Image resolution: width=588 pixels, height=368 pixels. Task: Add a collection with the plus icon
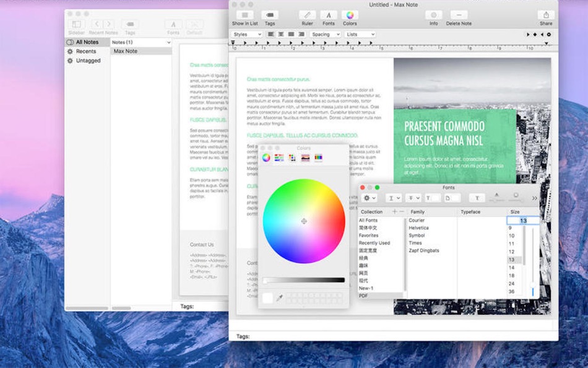(394, 212)
